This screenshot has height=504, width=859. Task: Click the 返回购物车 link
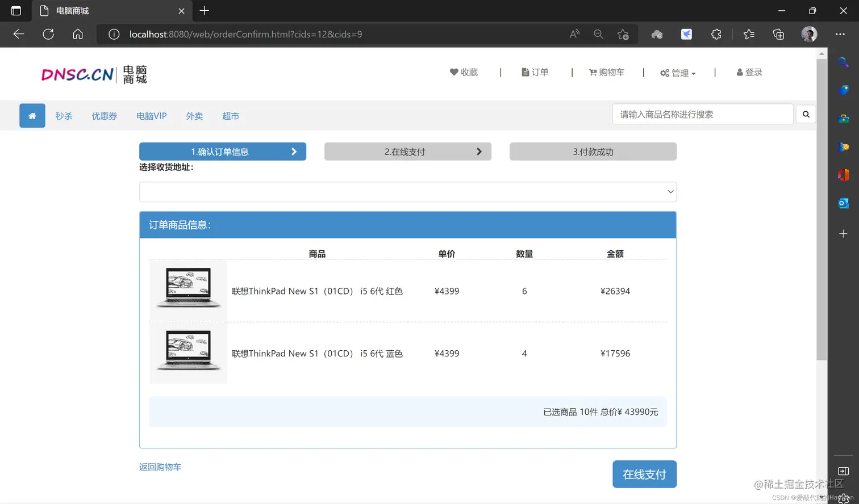(160, 467)
